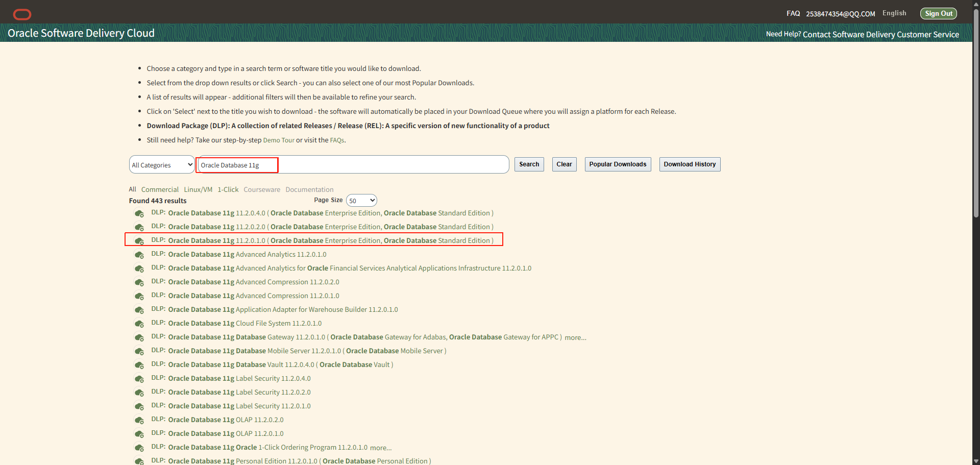Add Oracle Database 11g 11.2.0.4.0 cloud icon
Viewport: 980px width, 465px height.
139,213
